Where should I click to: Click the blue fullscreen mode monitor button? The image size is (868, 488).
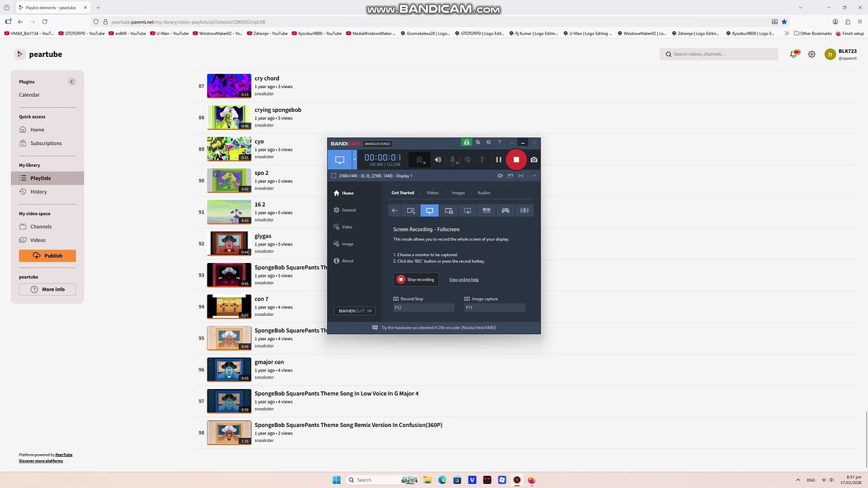(x=340, y=160)
